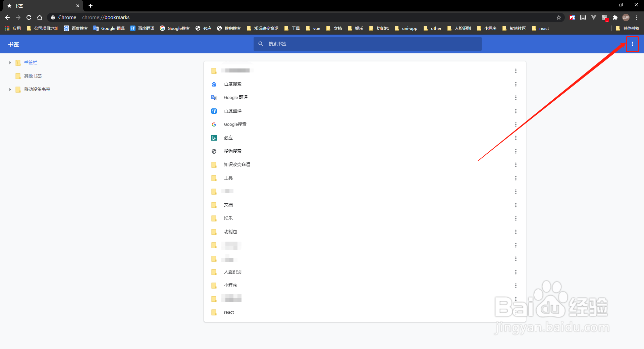Select the 知识改变命运 folder in list

pyautogui.click(x=365, y=165)
